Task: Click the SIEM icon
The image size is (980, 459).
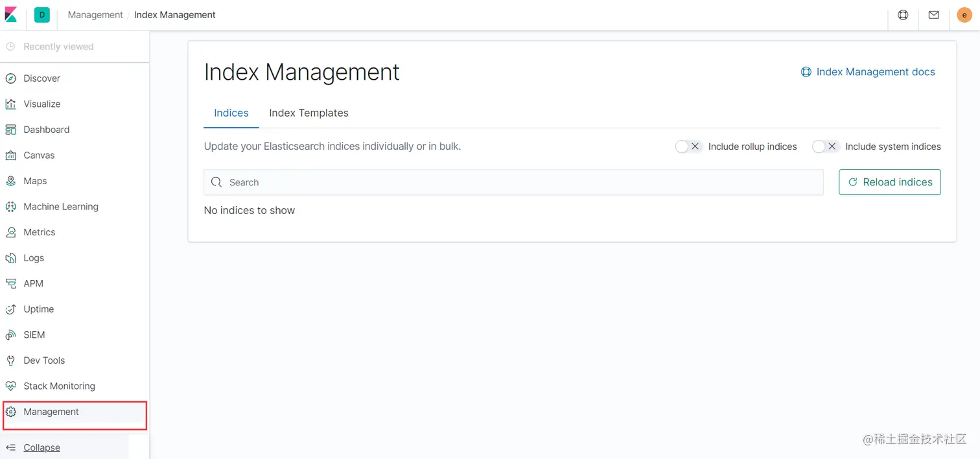Action: click(x=10, y=335)
